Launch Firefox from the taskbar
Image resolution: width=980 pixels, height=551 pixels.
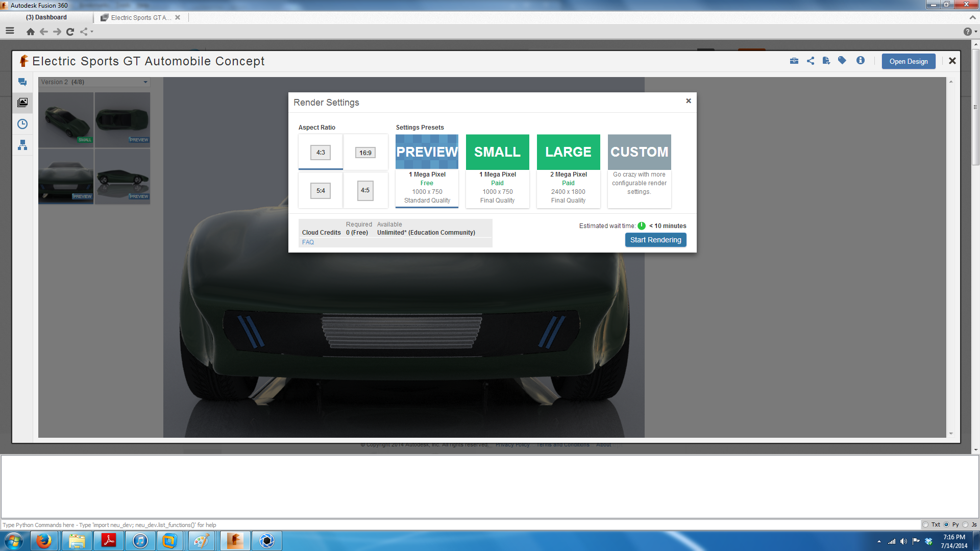point(44,541)
